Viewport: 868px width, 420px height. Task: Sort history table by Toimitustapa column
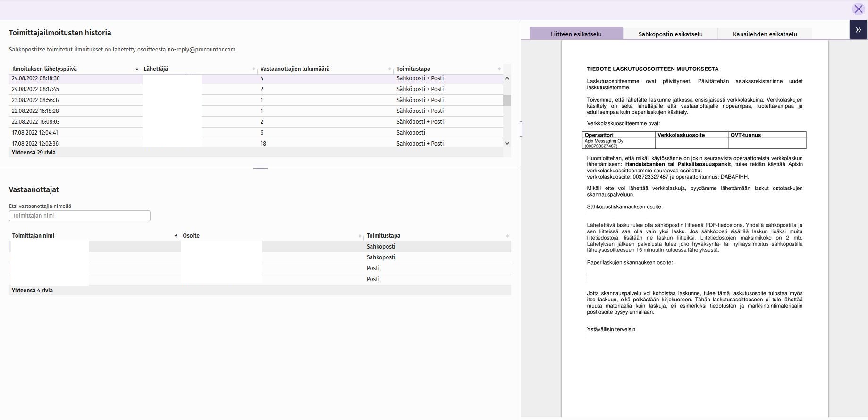(x=448, y=69)
